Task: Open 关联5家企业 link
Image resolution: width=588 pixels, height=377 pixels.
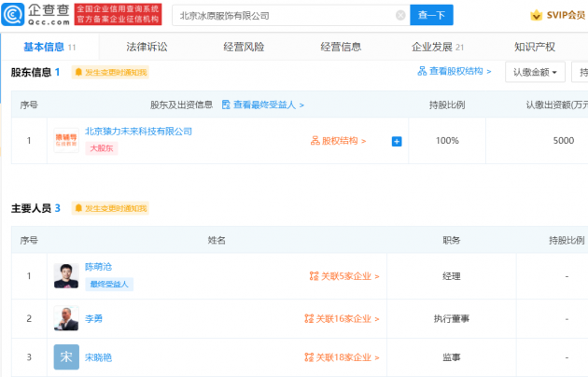Action: pos(344,276)
